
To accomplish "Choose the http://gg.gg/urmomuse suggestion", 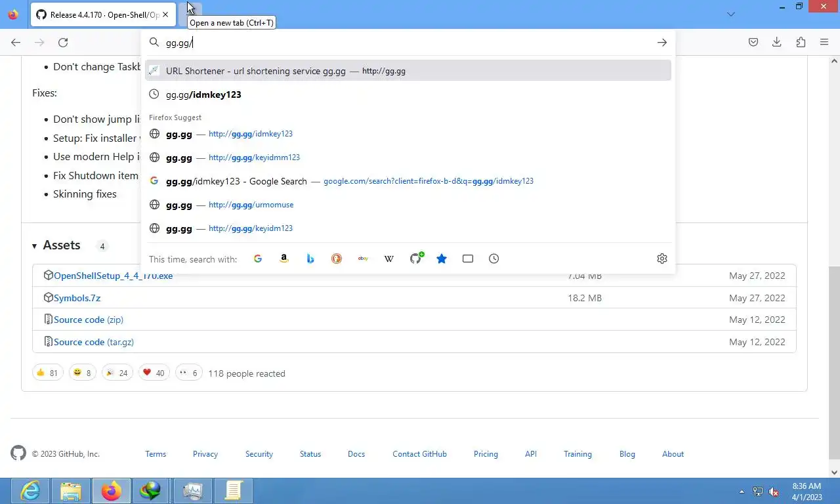I will [408, 205].
